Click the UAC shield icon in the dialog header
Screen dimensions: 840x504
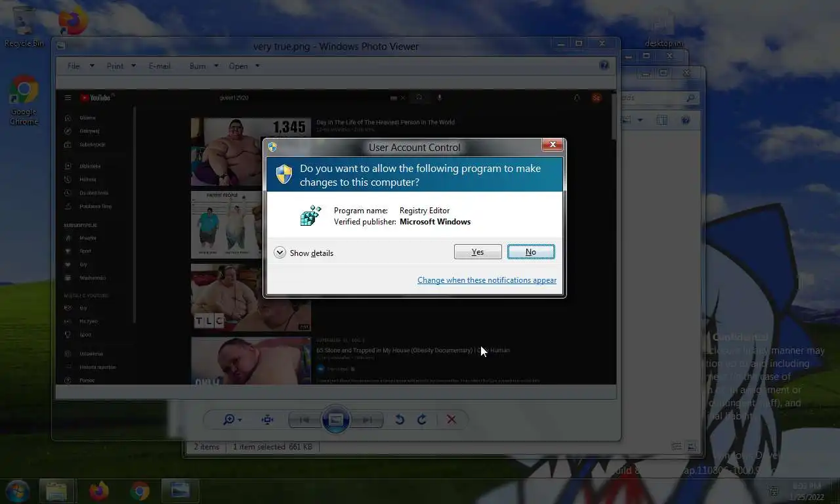click(283, 174)
